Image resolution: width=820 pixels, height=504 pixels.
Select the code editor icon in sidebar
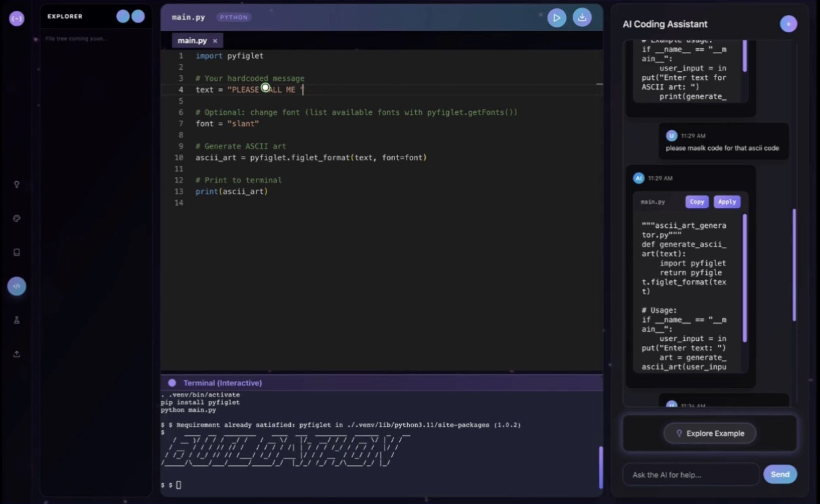point(17,286)
